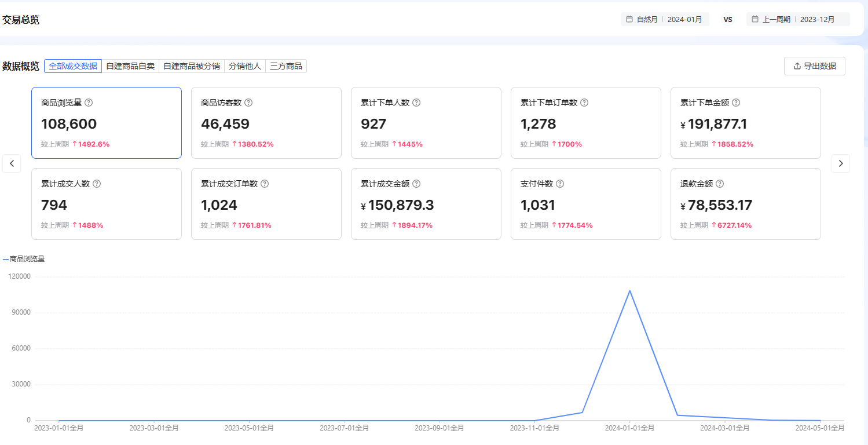Image resolution: width=868 pixels, height=445 pixels.
Task: Click help icon beside 支付件数
Action: tap(560, 184)
